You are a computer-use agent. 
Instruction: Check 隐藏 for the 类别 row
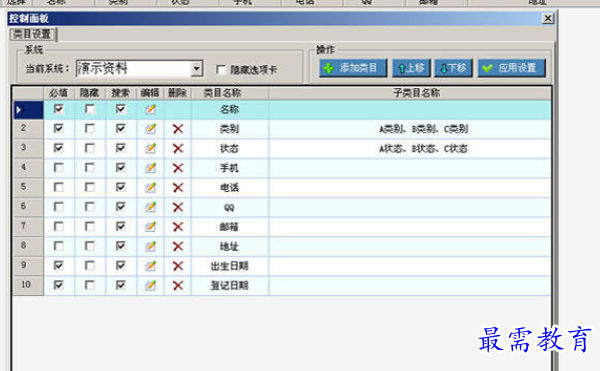click(x=90, y=129)
